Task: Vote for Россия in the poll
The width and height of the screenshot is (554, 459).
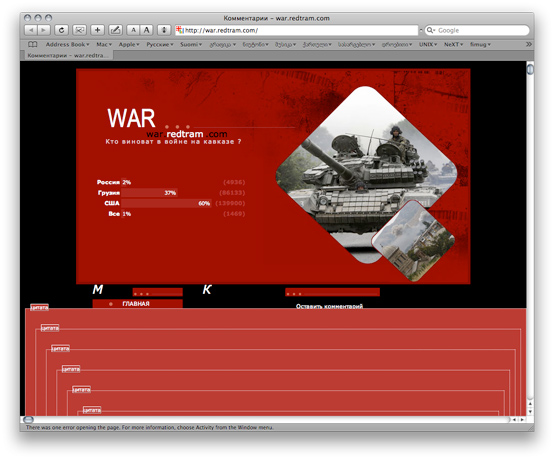Action: [x=108, y=182]
